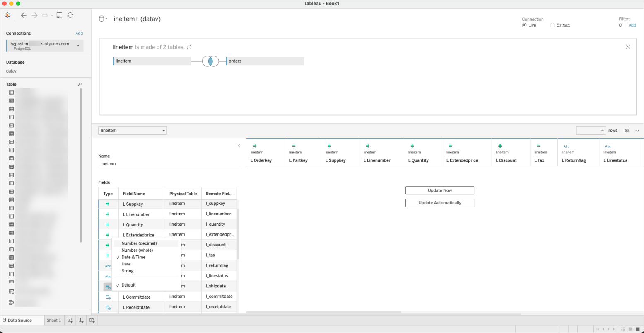Viewport: 644px width, 333px height.
Task: Click the Tableau logo start page icon
Action: (x=8, y=15)
